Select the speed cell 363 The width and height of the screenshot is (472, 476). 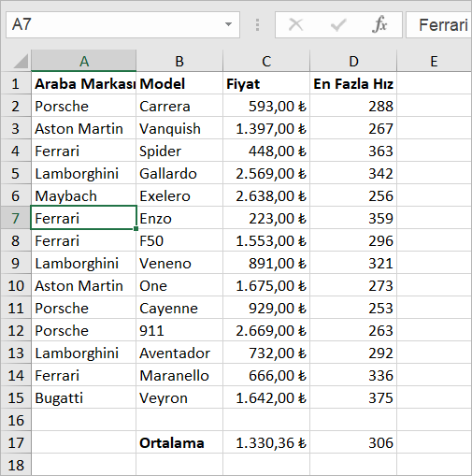[x=353, y=151]
